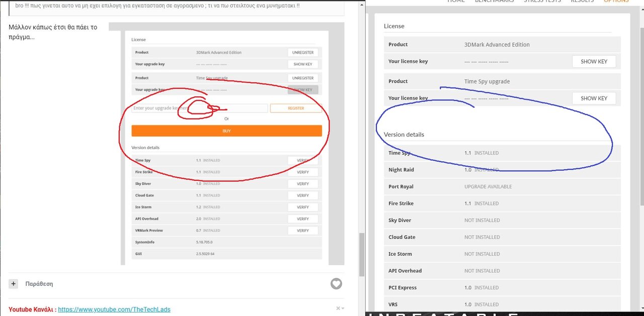Click the GUI 2.5.5029 row in embedded screenshot
This screenshot has height=316, width=644.
226,254
